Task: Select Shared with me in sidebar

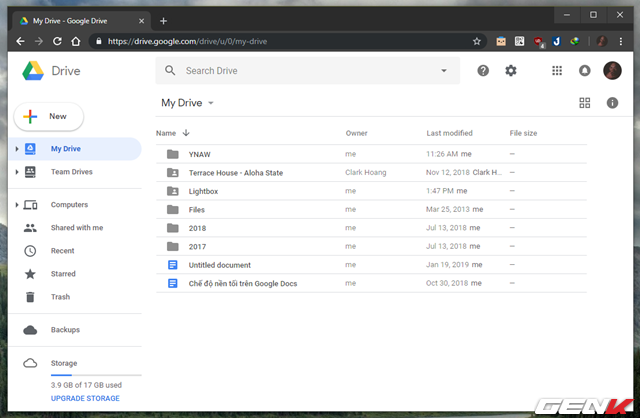Action: pyautogui.click(x=76, y=228)
